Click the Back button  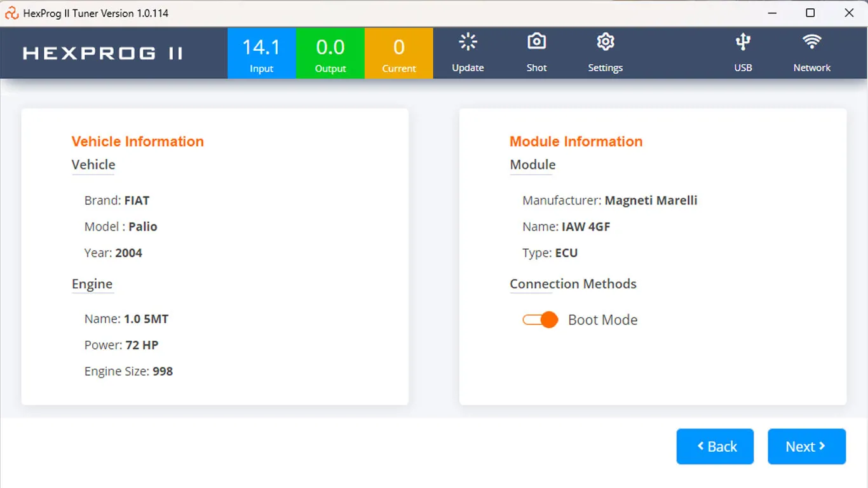tap(715, 447)
